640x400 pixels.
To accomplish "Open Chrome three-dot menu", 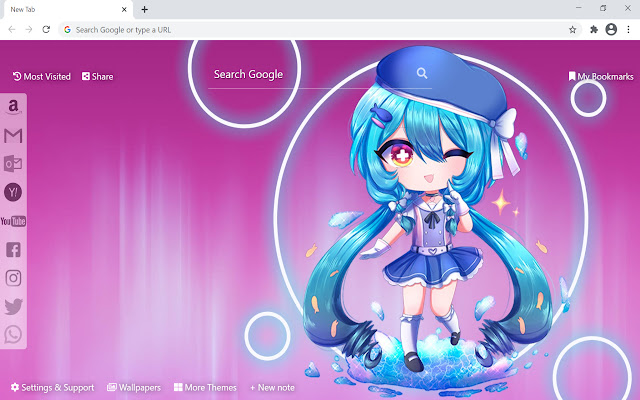I will pos(629,29).
